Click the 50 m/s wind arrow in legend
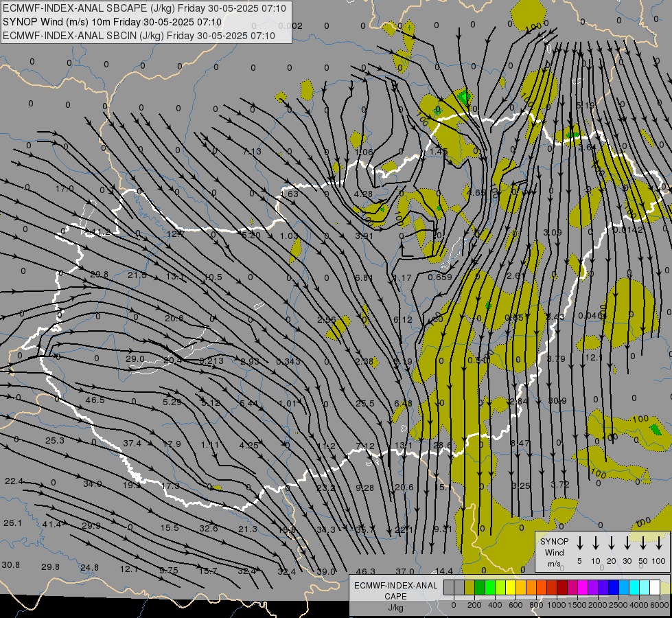This screenshot has height=618, width=672. [x=643, y=543]
